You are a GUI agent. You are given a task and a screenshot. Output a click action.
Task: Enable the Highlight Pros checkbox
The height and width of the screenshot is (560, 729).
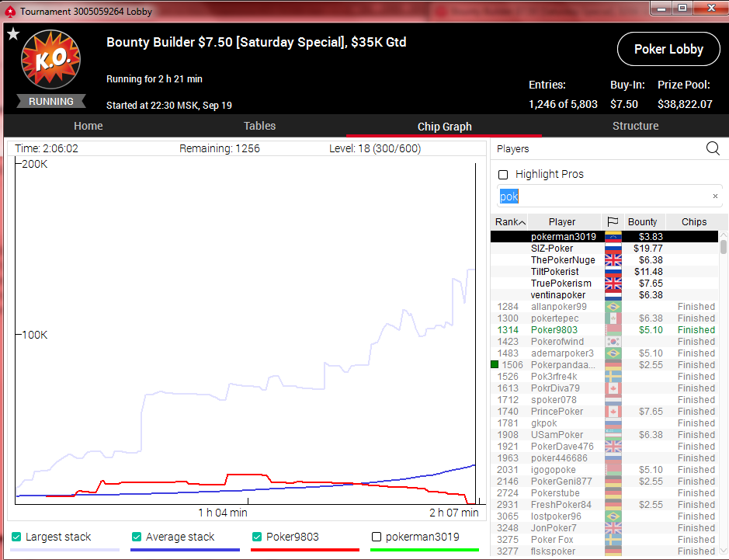pyautogui.click(x=503, y=175)
